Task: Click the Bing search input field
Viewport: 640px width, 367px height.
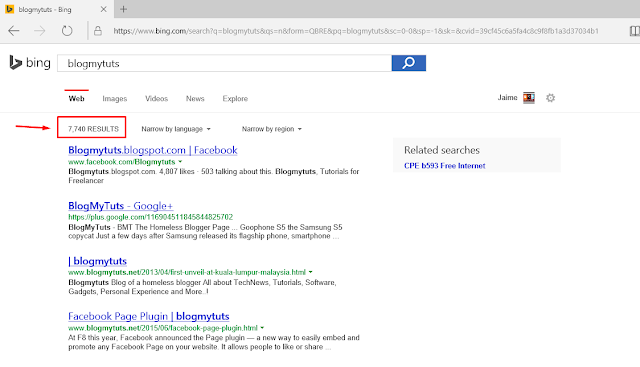Action: (x=224, y=63)
